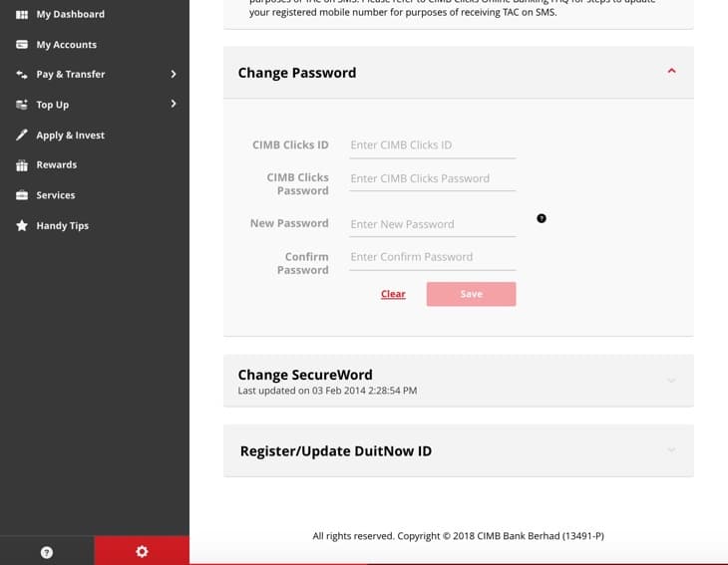Select Top Up menu item
The width and height of the screenshot is (728, 565).
point(53,105)
